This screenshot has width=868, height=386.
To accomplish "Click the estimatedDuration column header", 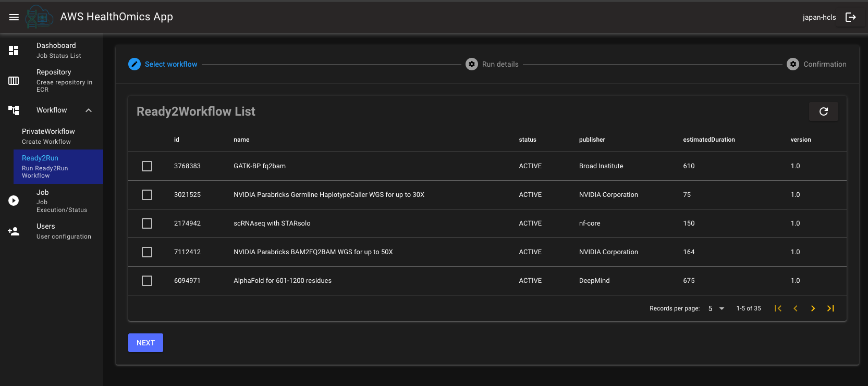I will 709,140.
